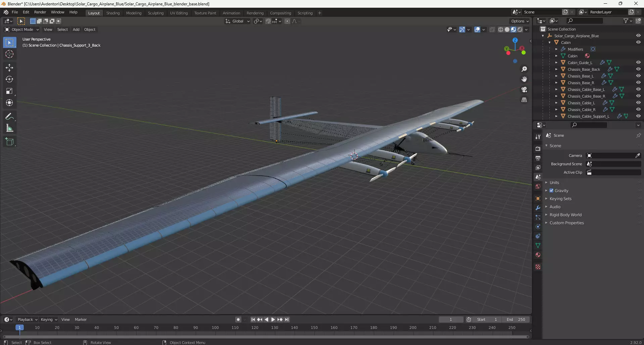Click the Camera selection field
This screenshot has height=345, width=644.
(x=613, y=156)
